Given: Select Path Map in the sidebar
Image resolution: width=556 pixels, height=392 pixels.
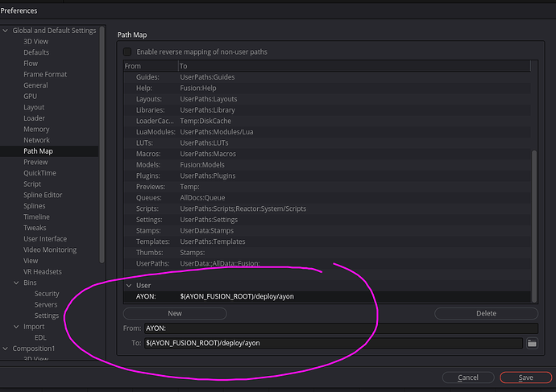Looking at the screenshot, I should (x=38, y=151).
